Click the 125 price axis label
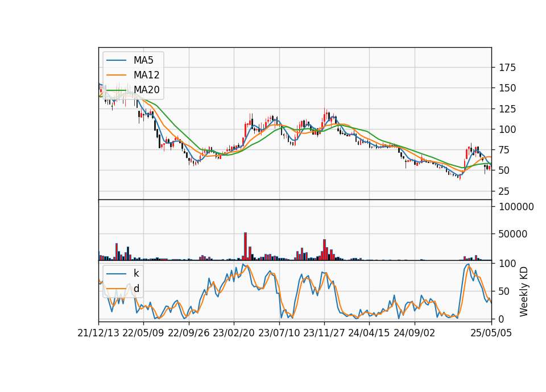This screenshot has width=546, height=392. point(507,109)
